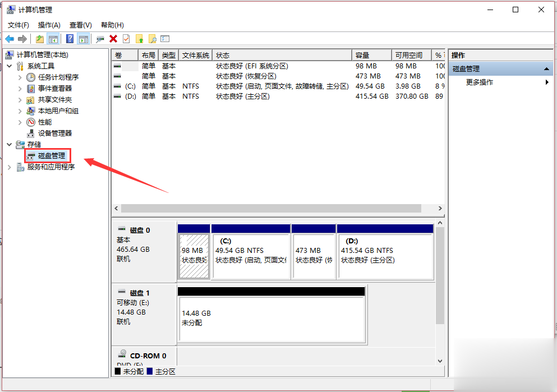
Task: Collapse the 磁盘管理 actions section header
Action: tap(547, 69)
